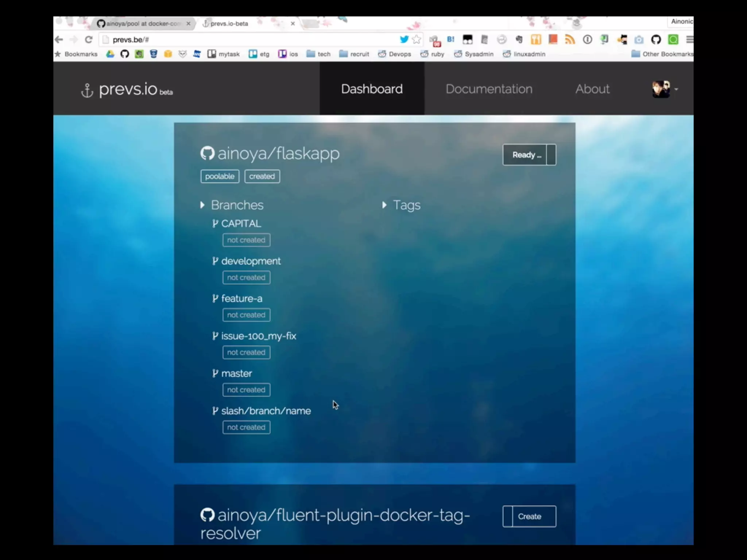This screenshot has width=747, height=560.
Task: Click GitHub octocat icon in bookmarks bar
Action: [125, 54]
